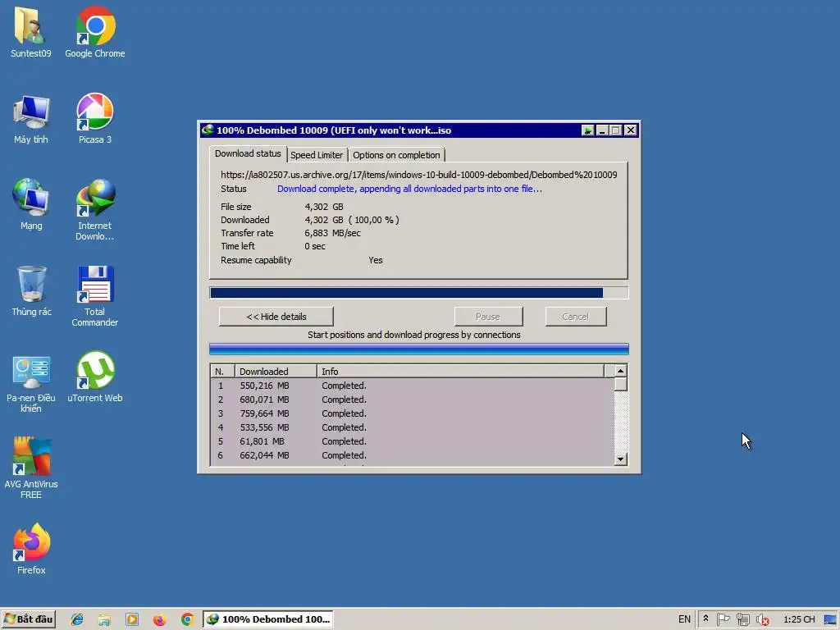Select connection row with 759,664 MB
The image size is (840, 630).
point(412,413)
